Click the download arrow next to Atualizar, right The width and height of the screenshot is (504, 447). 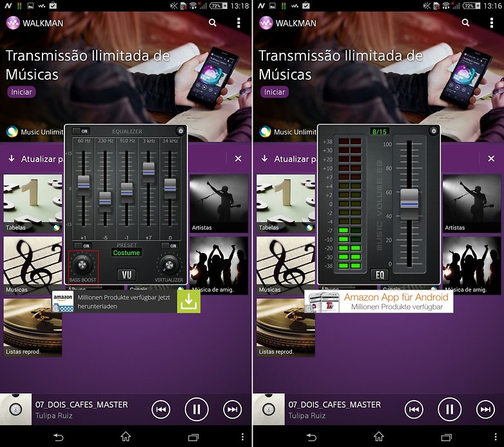click(264, 158)
